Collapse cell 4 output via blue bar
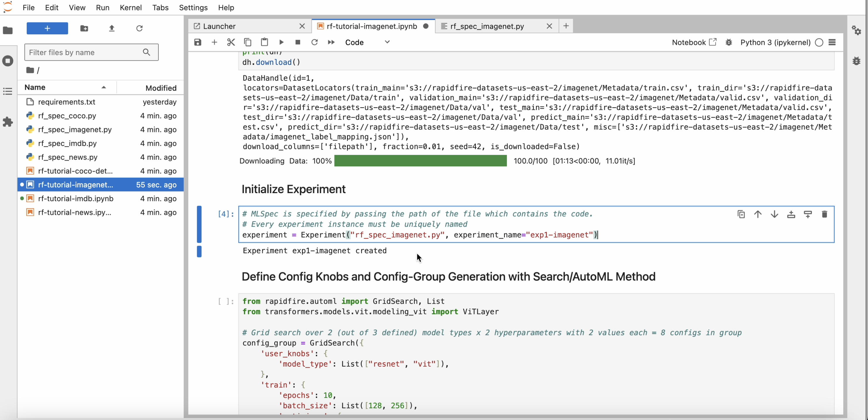The width and height of the screenshot is (868, 420). coord(199,252)
